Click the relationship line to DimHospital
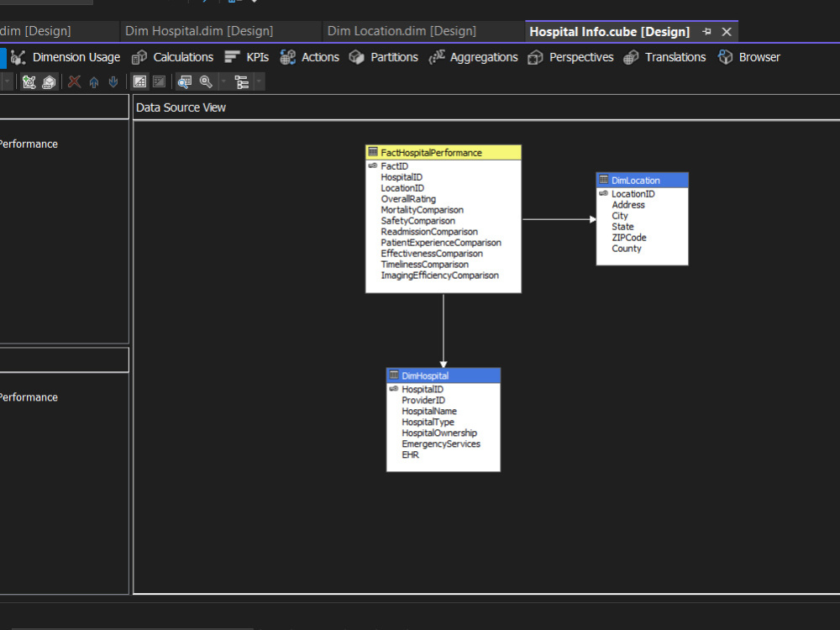The height and width of the screenshot is (630, 840). tap(444, 330)
